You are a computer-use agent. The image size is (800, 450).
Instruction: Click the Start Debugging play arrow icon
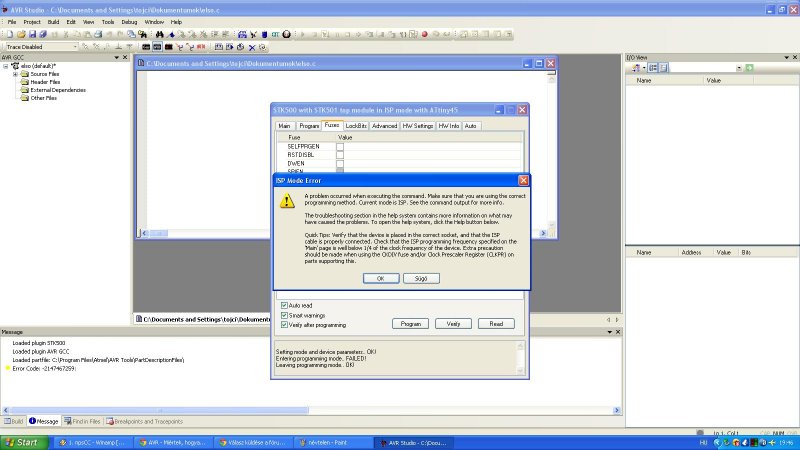coord(303,34)
